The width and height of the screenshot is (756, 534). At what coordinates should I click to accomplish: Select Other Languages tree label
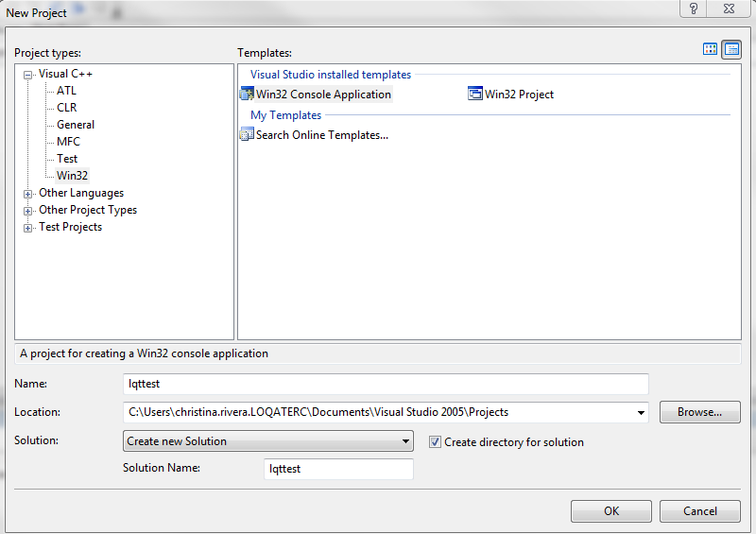[81, 193]
